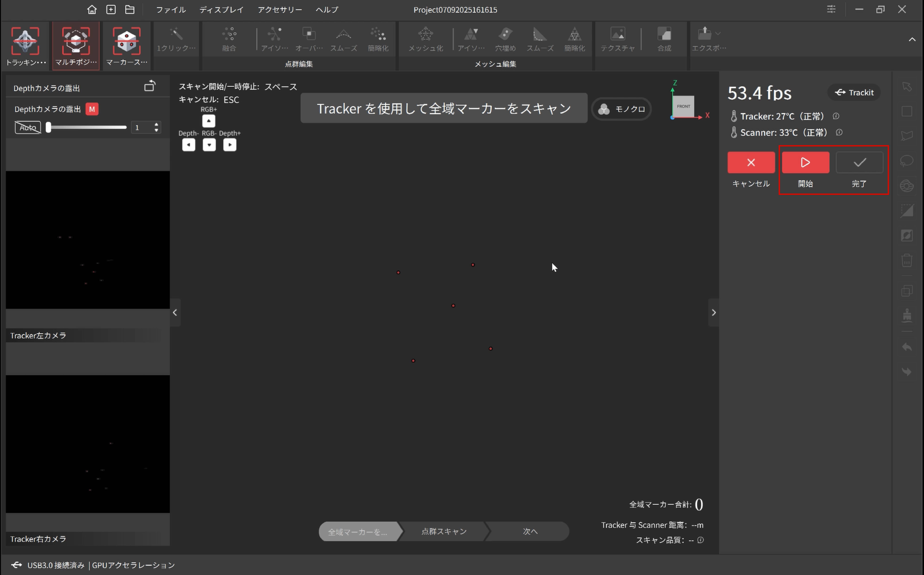Click the Tracker temperature info icon

coord(836,116)
